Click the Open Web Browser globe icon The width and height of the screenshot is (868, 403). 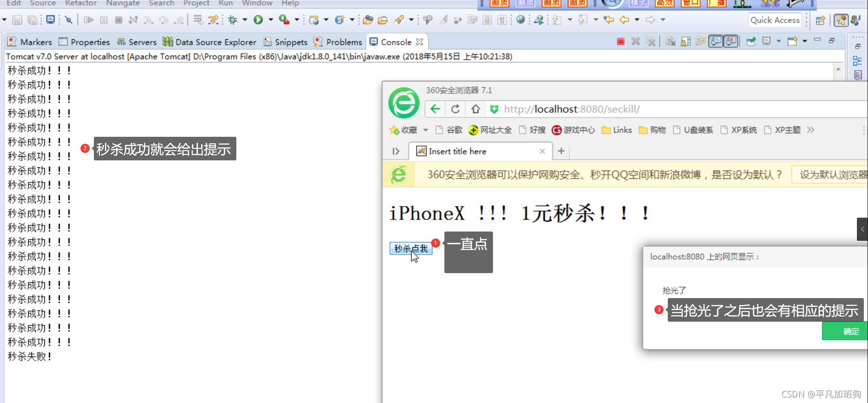click(x=521, y=19)
